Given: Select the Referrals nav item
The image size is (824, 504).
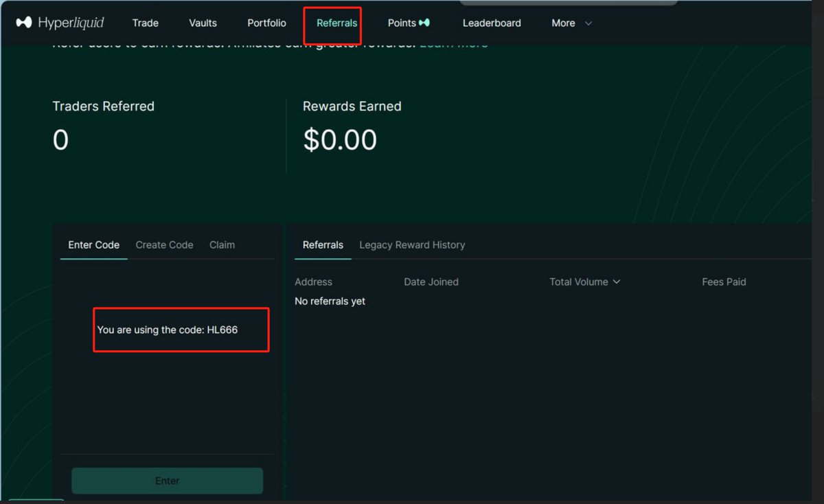Looking at the screenshot, I should click(x=336, y=23).
